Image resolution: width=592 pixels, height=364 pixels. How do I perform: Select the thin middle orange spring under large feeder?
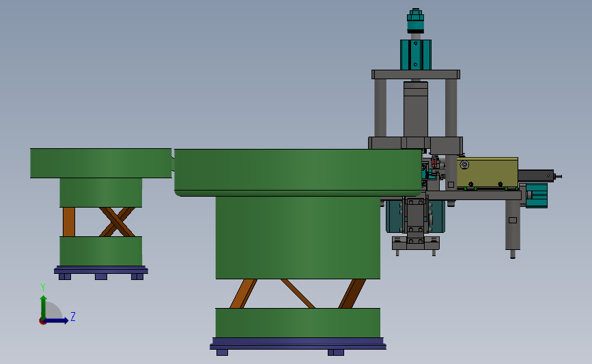click(298, 294)
